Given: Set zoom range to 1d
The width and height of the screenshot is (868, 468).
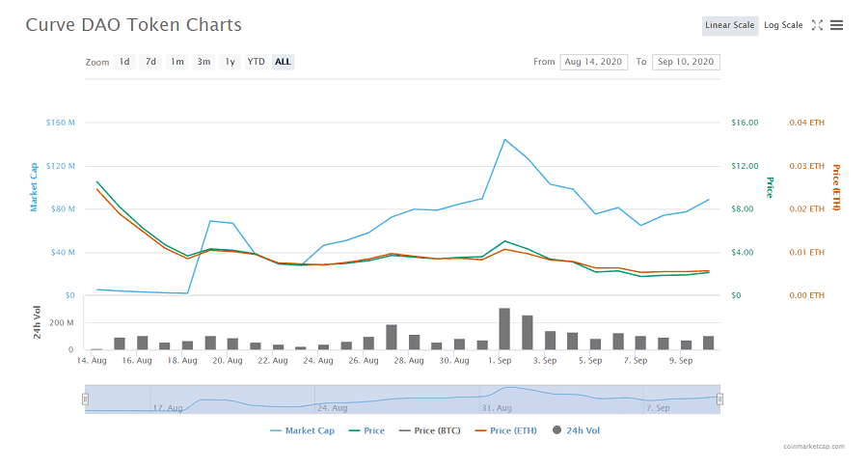Looking at the screenshot, I should (x=124, y=62).
